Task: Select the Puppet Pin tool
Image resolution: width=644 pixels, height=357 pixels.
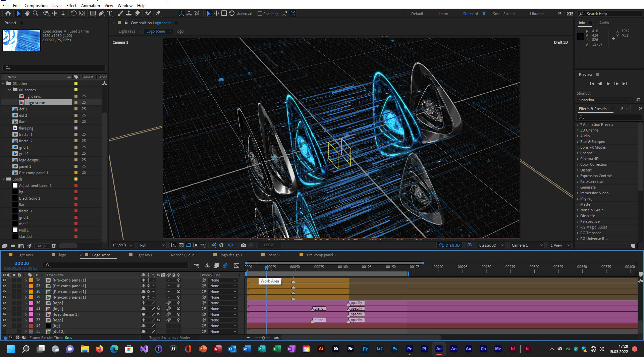Action: 158,13
